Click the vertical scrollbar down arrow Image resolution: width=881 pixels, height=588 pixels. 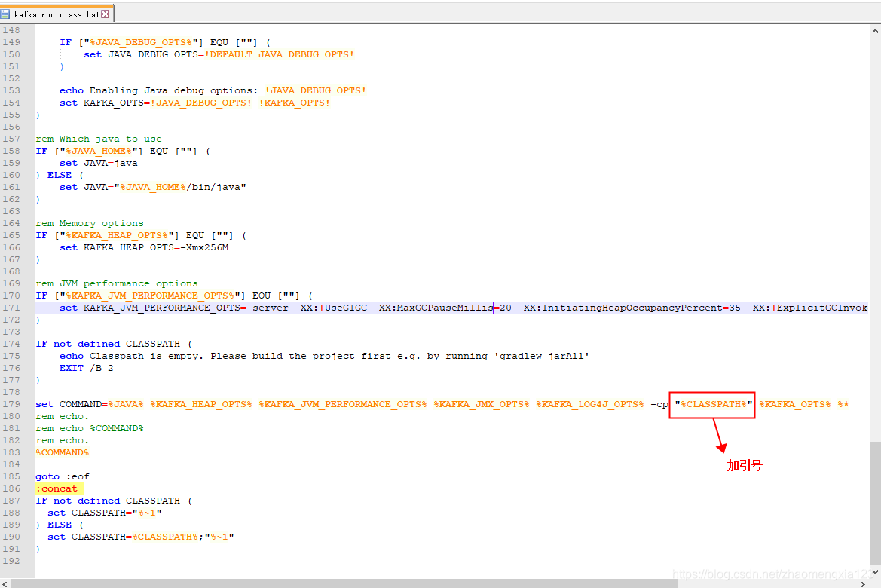point(875,572)
